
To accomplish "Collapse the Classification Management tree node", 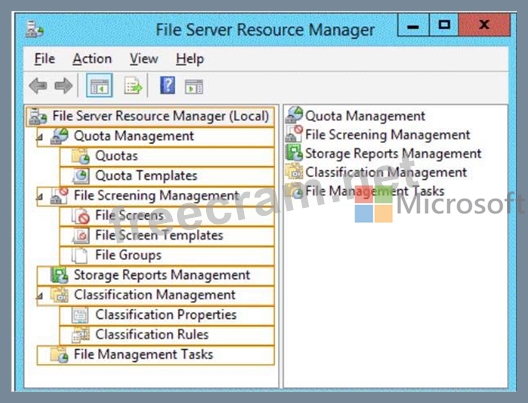I will point(40,296).
